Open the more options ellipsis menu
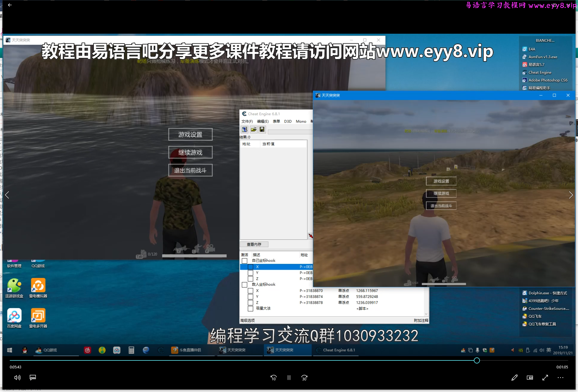Screen dimensions: 578x392 click(561, 378)
